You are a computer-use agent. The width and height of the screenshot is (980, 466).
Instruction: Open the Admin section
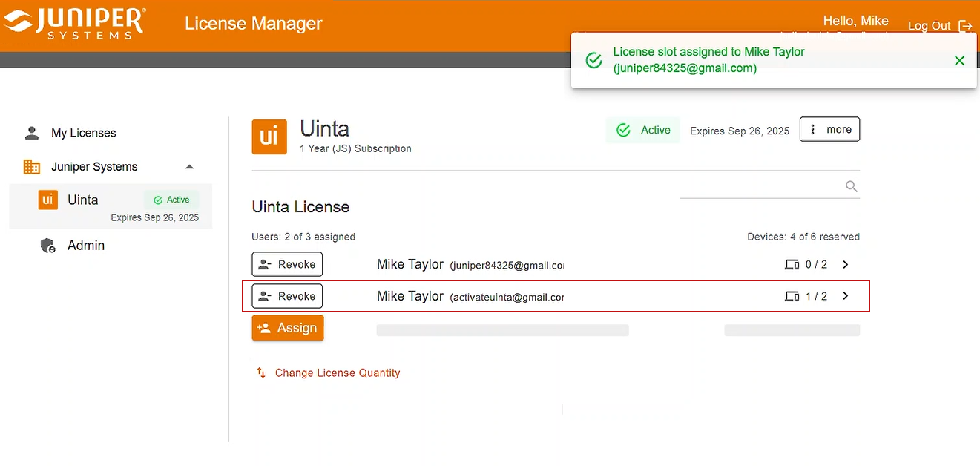85,246
